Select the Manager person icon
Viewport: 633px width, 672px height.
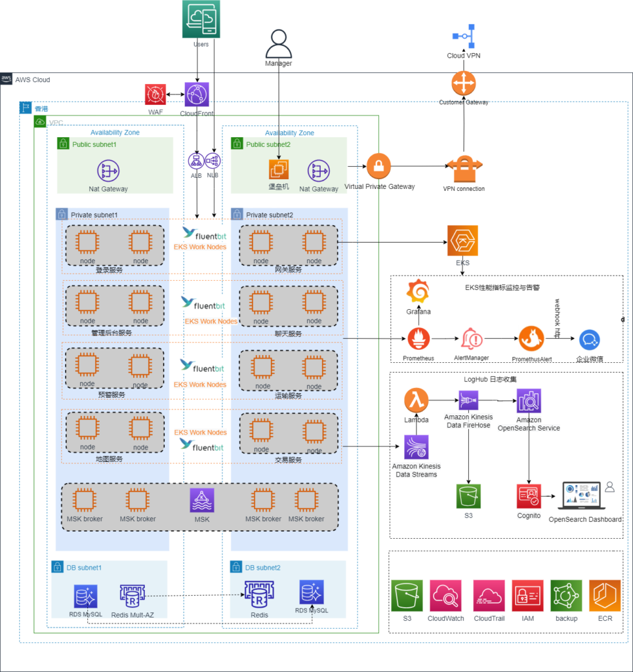point(278,44)
